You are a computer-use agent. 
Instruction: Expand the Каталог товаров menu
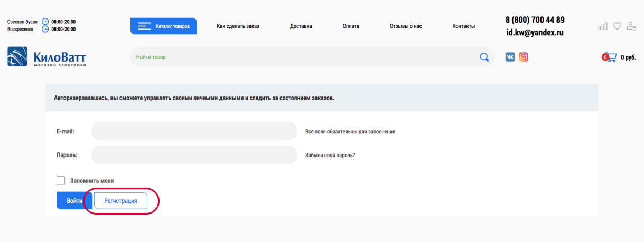click(164, 26)
